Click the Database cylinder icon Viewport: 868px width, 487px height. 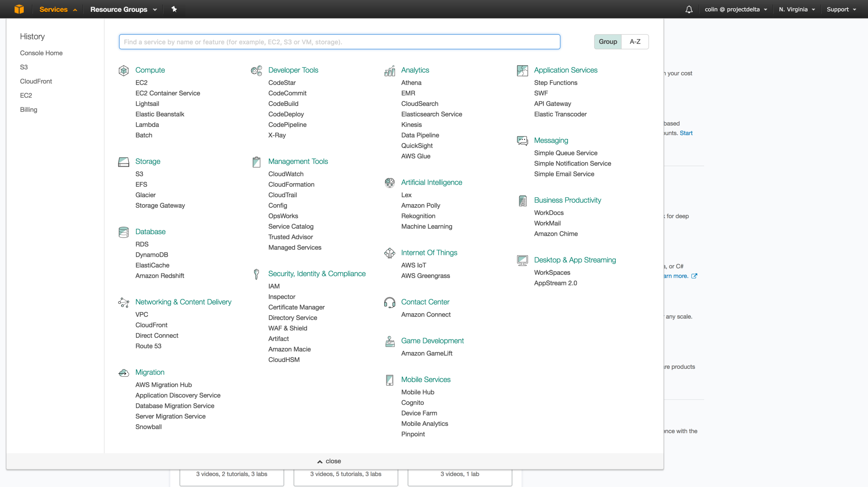pyautogui.click(x=123, y=232)
